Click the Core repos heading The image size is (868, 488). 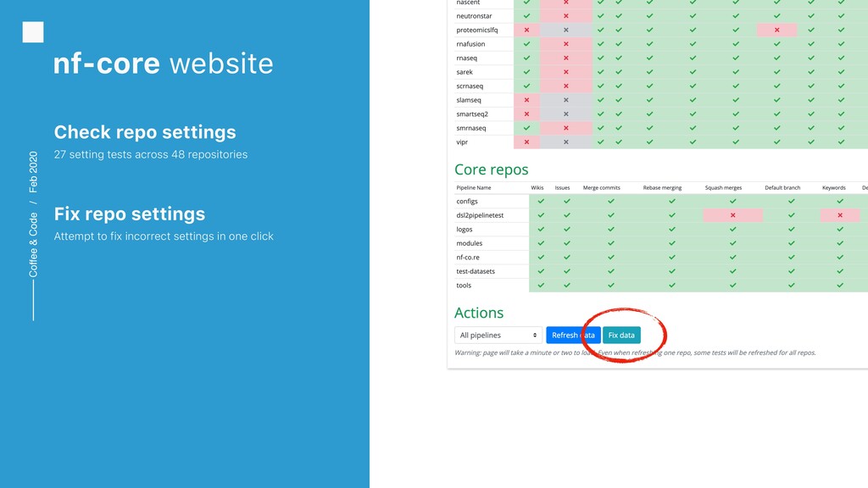(x=491, y=169)
